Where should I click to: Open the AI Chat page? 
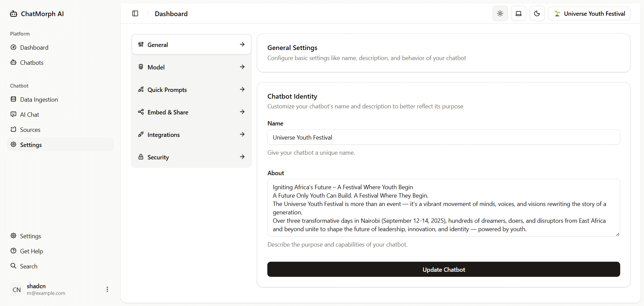coord(30,115)
